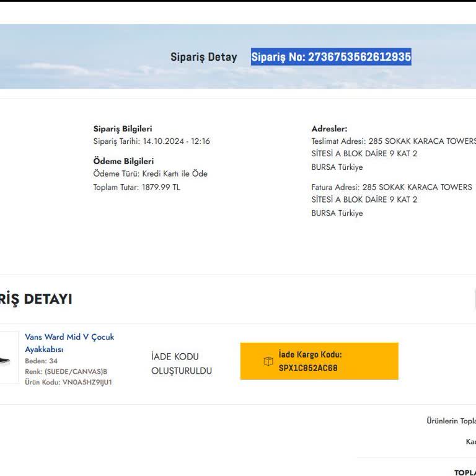Click the highlighted Sipariş No text
476x476 pixels.
click(330, 57)
